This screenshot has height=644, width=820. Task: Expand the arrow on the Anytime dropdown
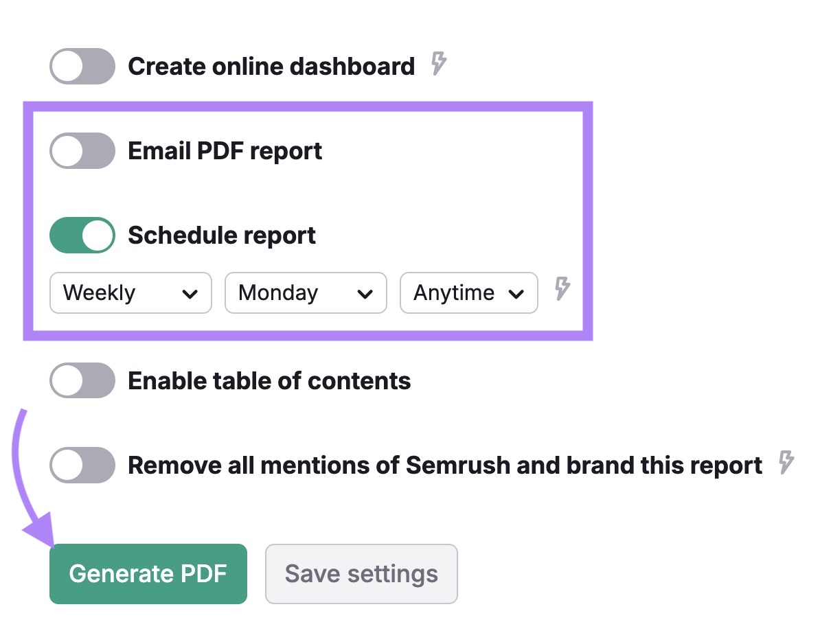519,292
